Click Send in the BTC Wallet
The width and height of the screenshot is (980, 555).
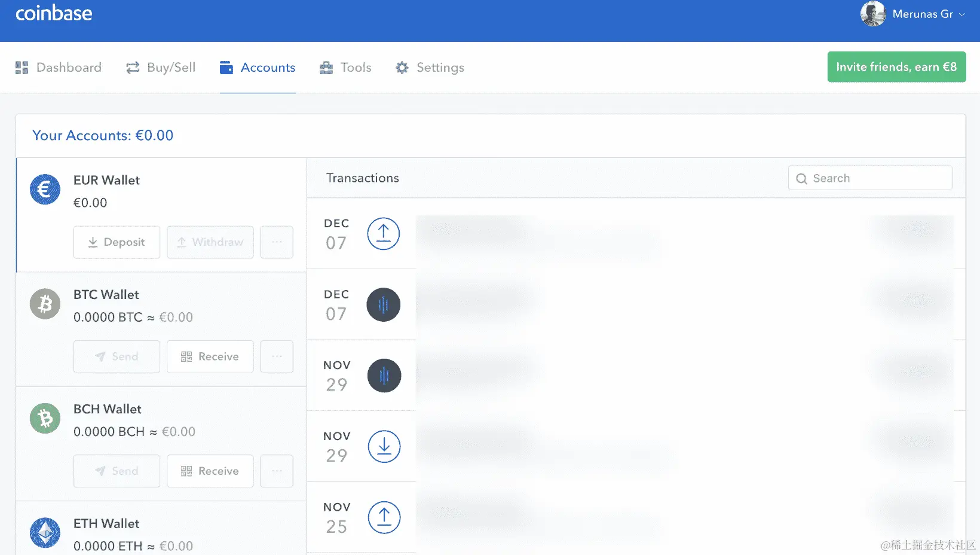117,356
